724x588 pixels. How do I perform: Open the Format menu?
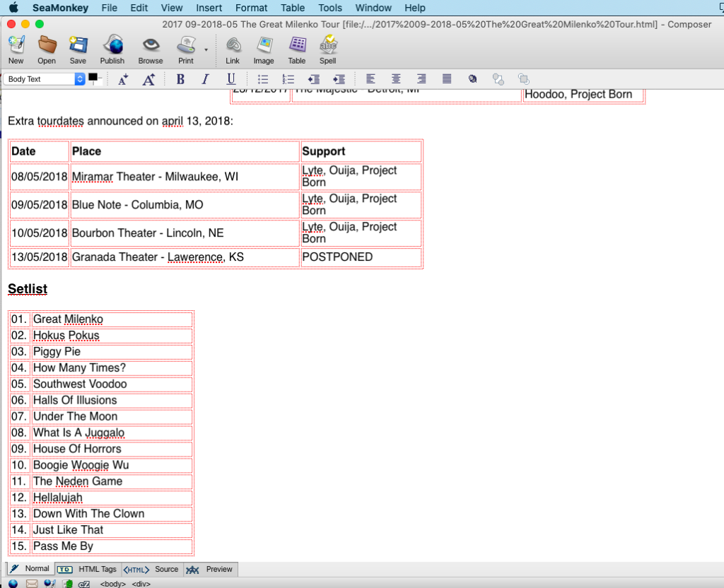(251, 8)
